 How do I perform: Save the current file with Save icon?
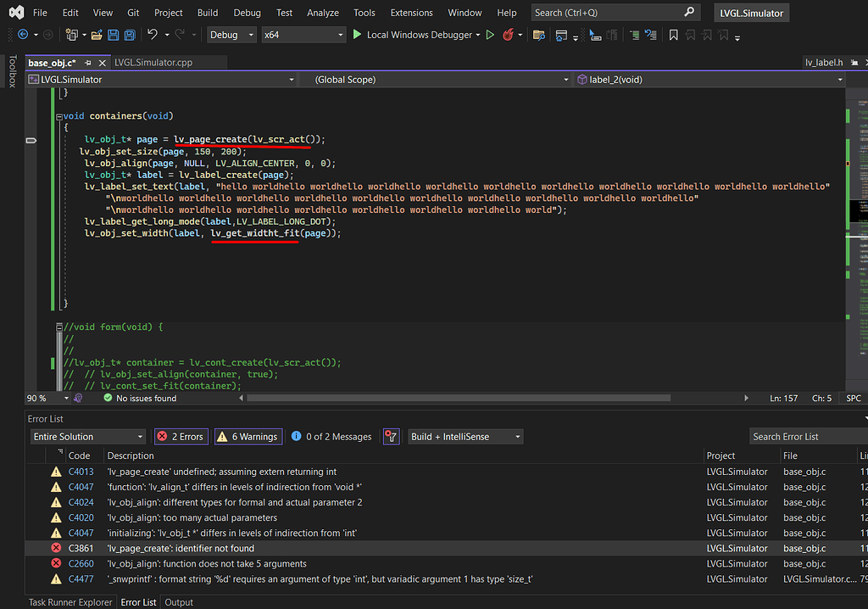[113, 36]
